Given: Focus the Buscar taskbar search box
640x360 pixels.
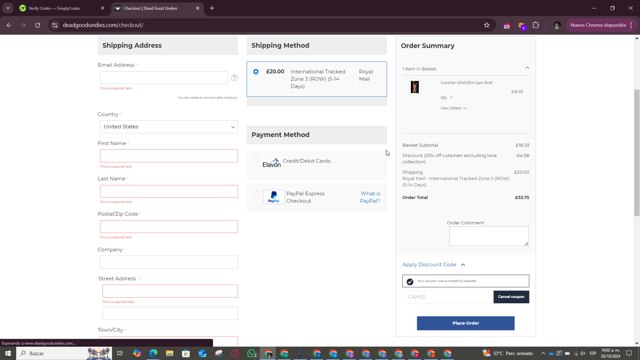Looking at the screenshot, I should coord(64,353).
